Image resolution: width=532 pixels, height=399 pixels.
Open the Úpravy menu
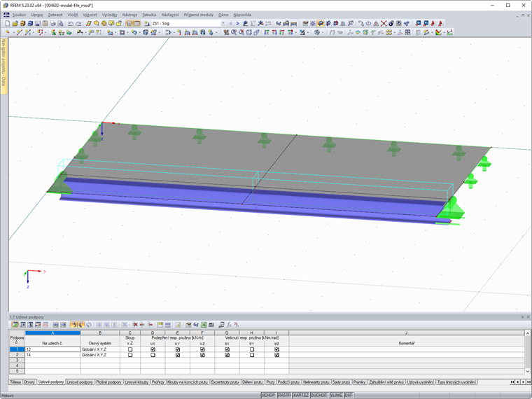pos(37,15)
